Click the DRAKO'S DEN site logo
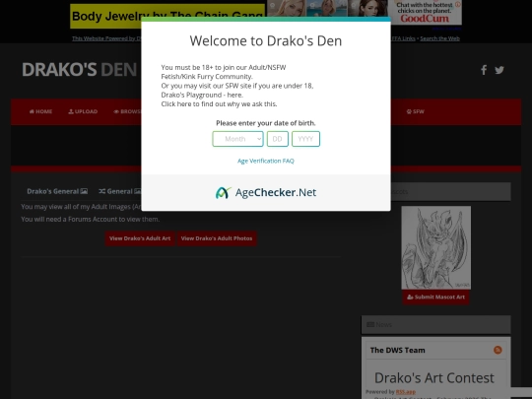This screenshot has height=399, width=532. click(x=79, y=70)
